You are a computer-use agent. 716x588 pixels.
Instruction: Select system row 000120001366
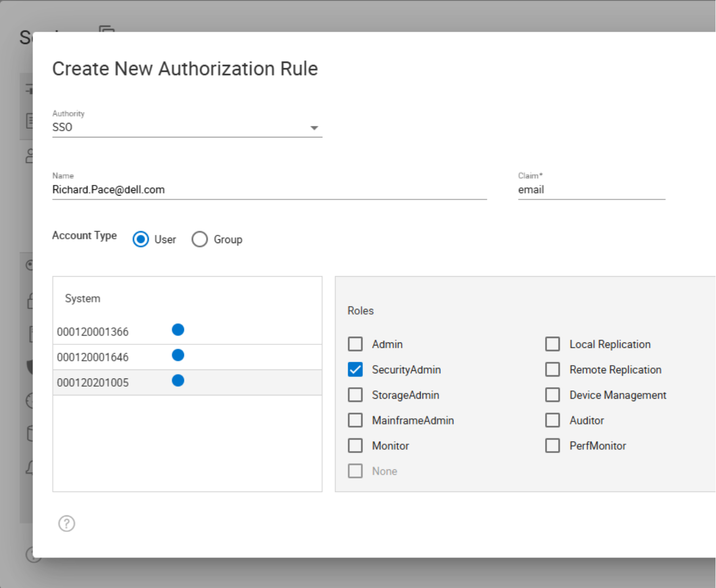(x=187, y=332)
